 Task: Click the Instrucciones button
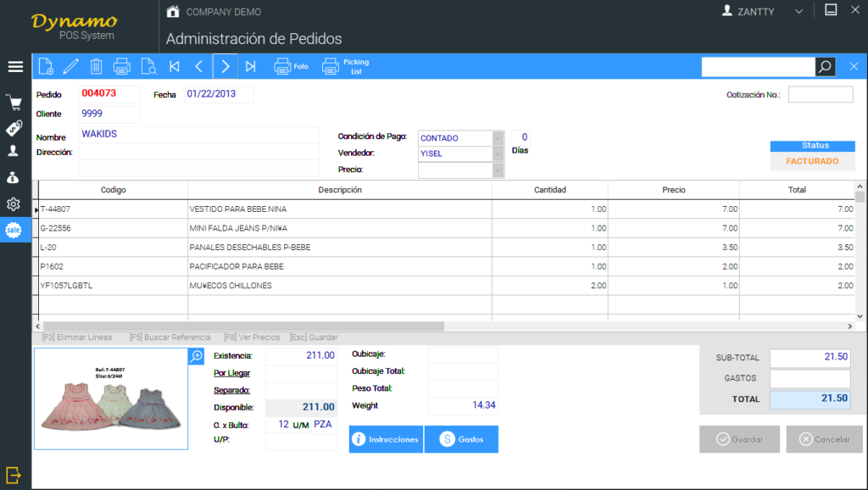386,440
